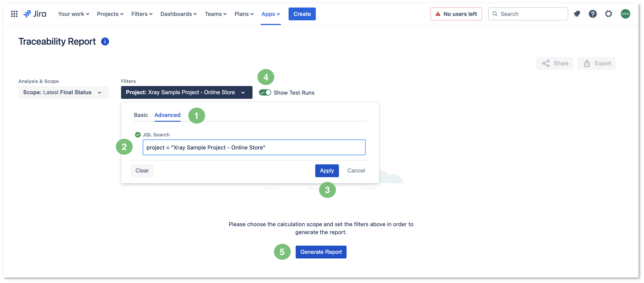Open the XRAY user avatar menu
Screen dimensions: 644x283
(625, 14)
